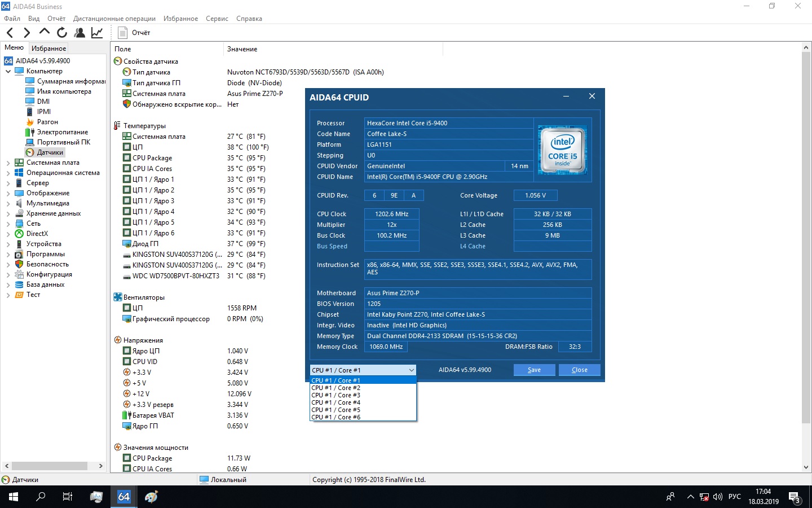Expand the Системная плата tree node
Viewport: 812px width, 508px height.
click(8, 163)
